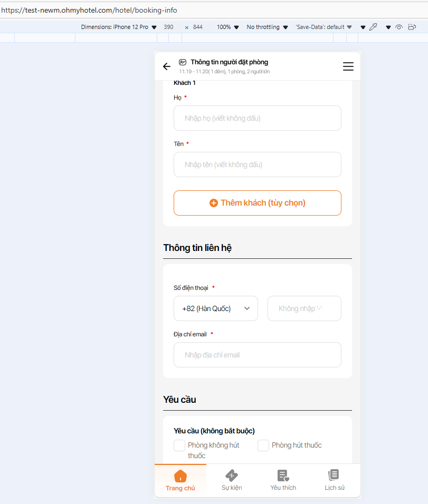
Task: Click the Lịch sử history icon
Action: point(334,474)
